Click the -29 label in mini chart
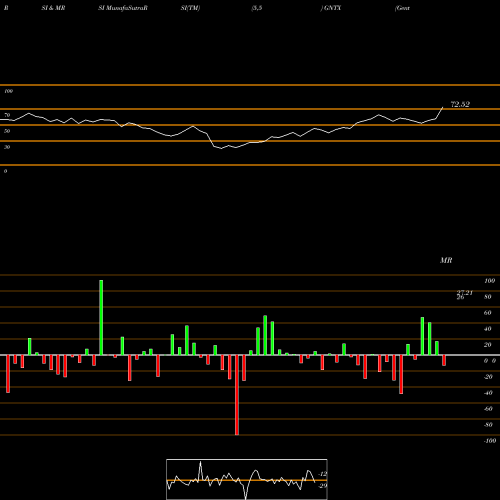 323,486
